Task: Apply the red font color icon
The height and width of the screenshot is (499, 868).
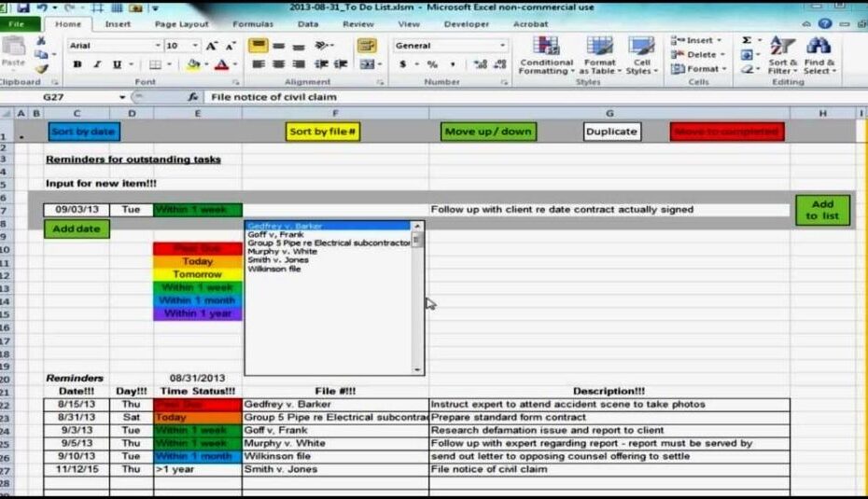Action: click(221, 64)
